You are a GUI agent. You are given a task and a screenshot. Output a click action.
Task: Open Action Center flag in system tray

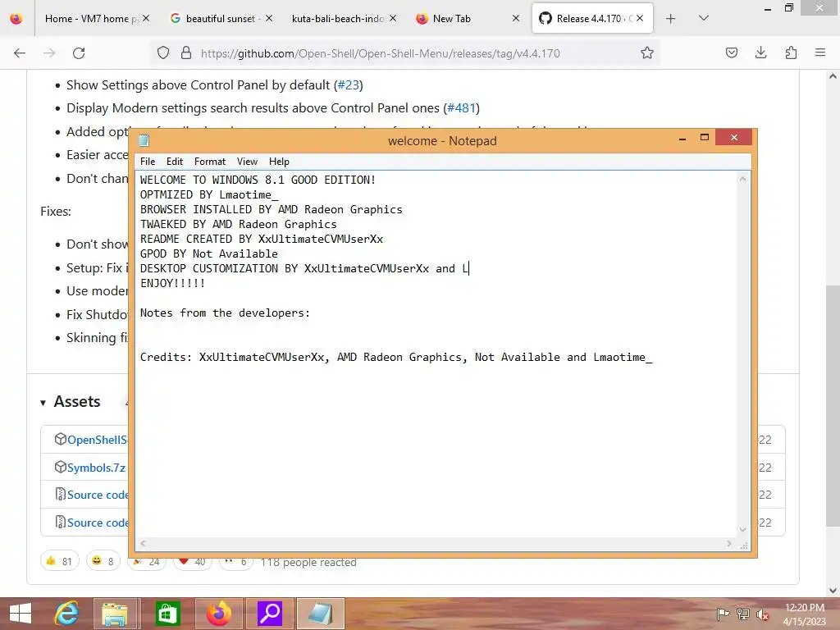(724, 614)
